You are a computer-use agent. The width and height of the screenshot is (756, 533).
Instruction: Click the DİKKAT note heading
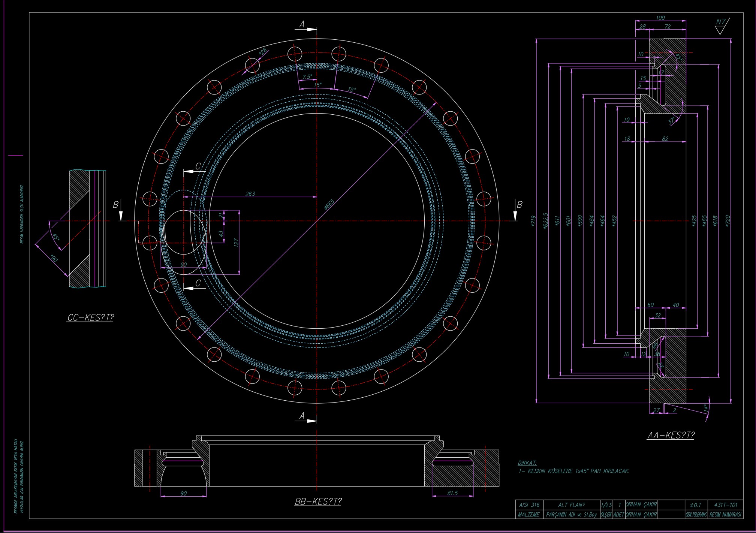coord(527,463)
